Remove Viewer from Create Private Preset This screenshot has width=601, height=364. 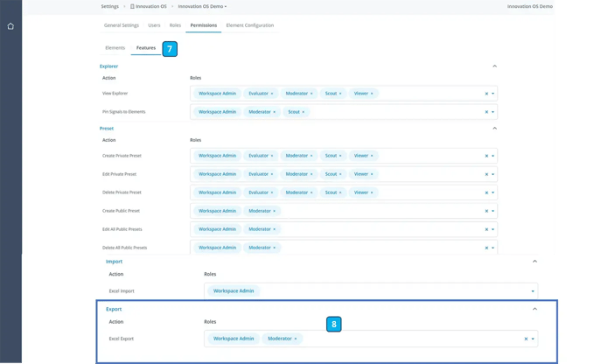[x=372, y=156]
